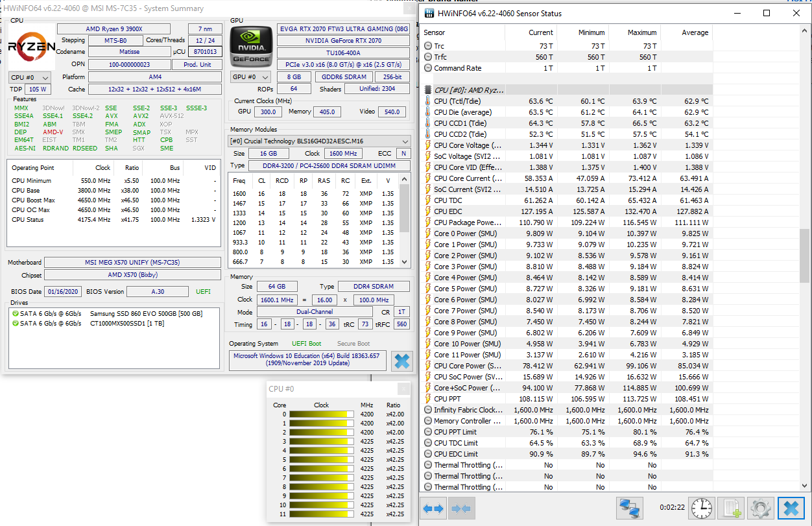Click the BIOS Version field A.30
The height and width of the screenshot is (526, 812).
point(158,292)
